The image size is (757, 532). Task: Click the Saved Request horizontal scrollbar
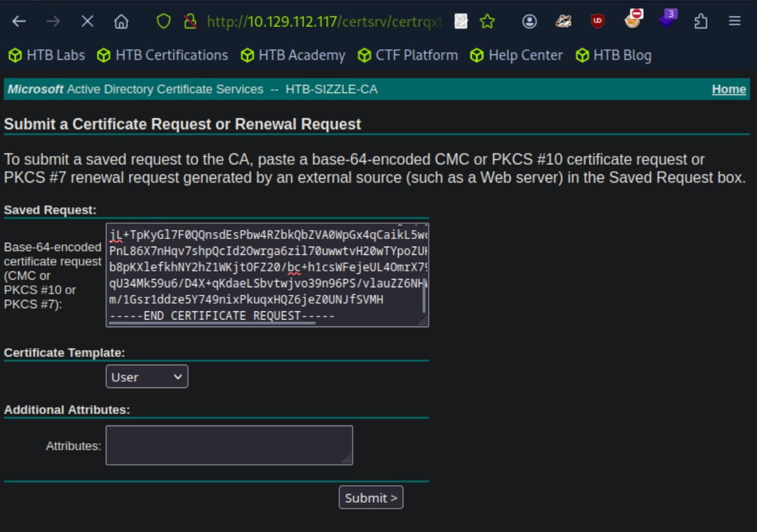(213, 323)
